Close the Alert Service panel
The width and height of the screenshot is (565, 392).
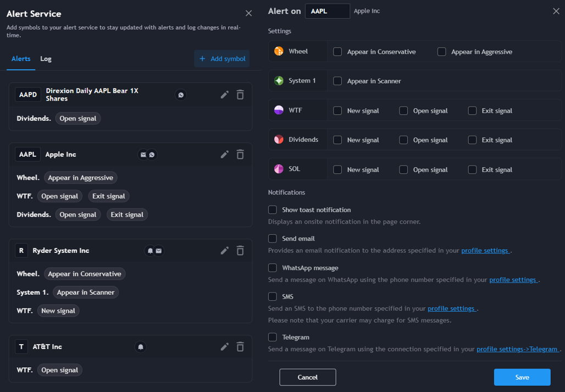tap(248, 13)
